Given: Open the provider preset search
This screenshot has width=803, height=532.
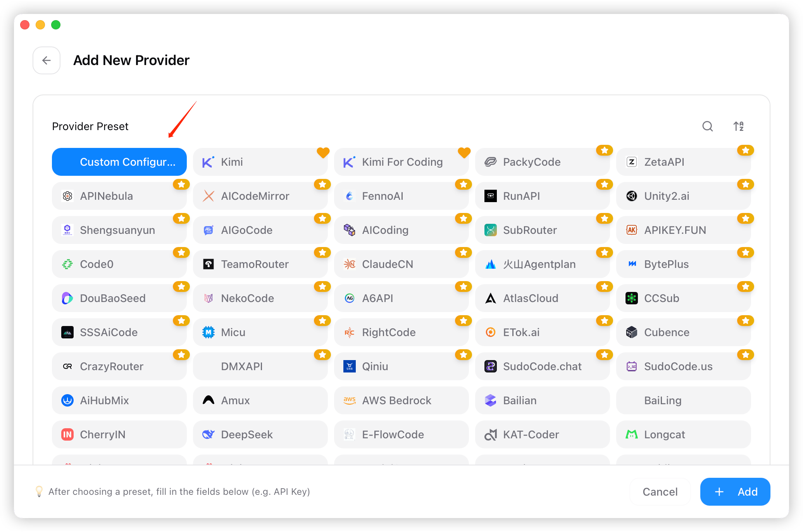Looking at the screenshot, I should point(708,126).
